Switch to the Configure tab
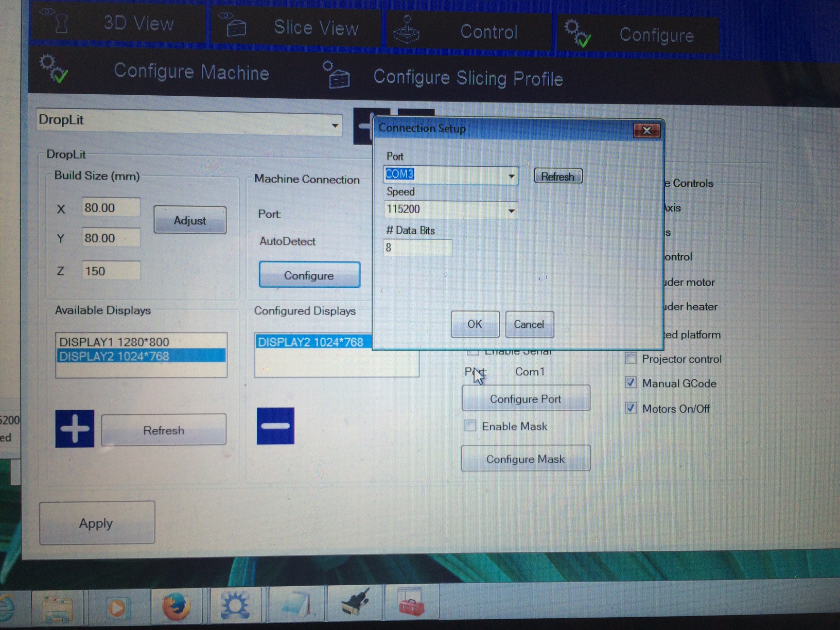The width and height of the screenshot is (840, 630). pos(638,35)
